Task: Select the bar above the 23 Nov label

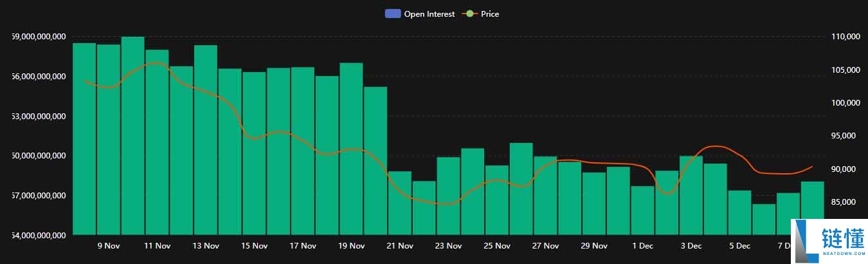Action: click(448, 195)
